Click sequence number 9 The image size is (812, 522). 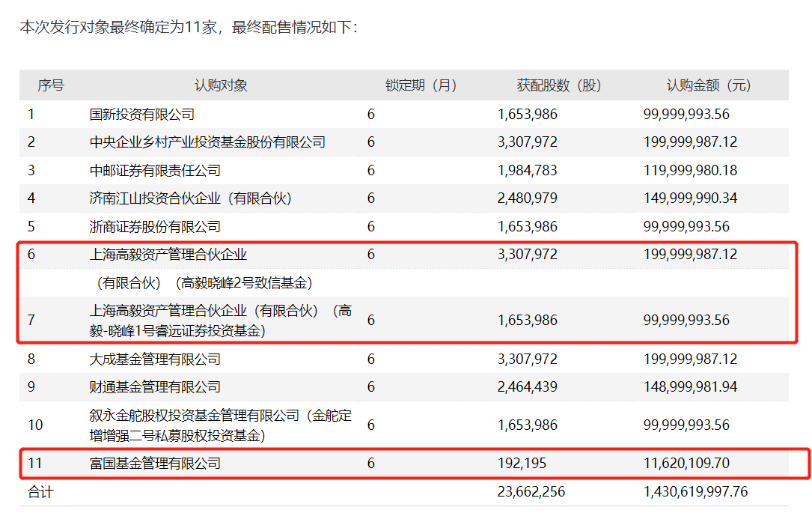pyautogui.click(x=31, y=386)
